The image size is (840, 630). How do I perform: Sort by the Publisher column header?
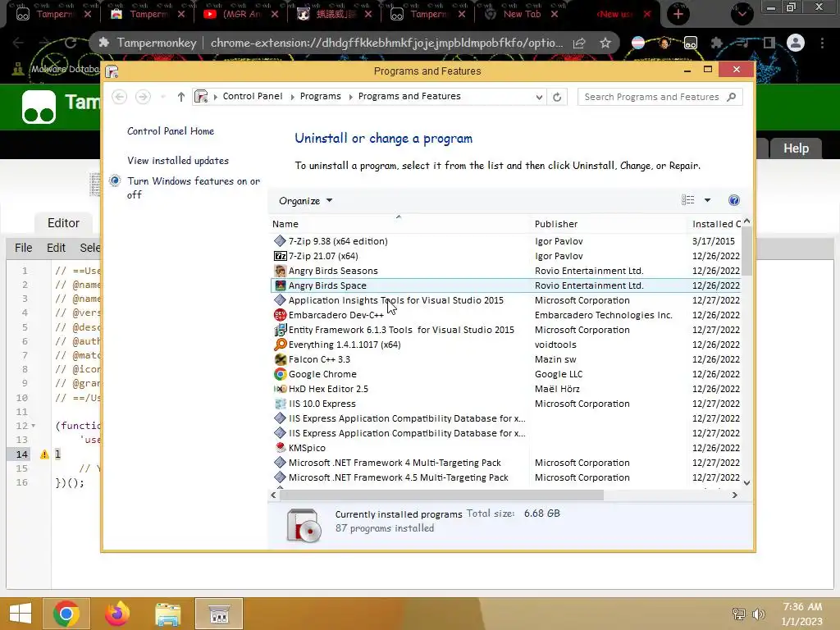point(608,224)
